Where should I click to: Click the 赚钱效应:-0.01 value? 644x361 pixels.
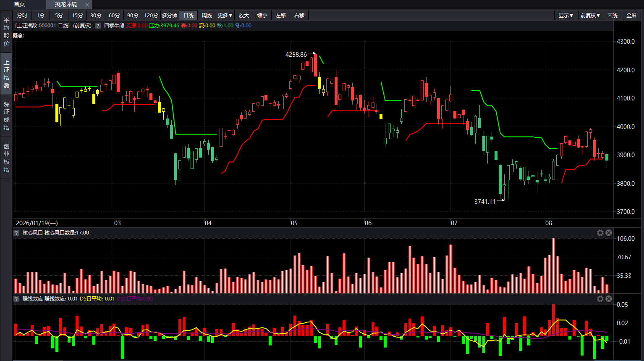click(x=61, y=299)
